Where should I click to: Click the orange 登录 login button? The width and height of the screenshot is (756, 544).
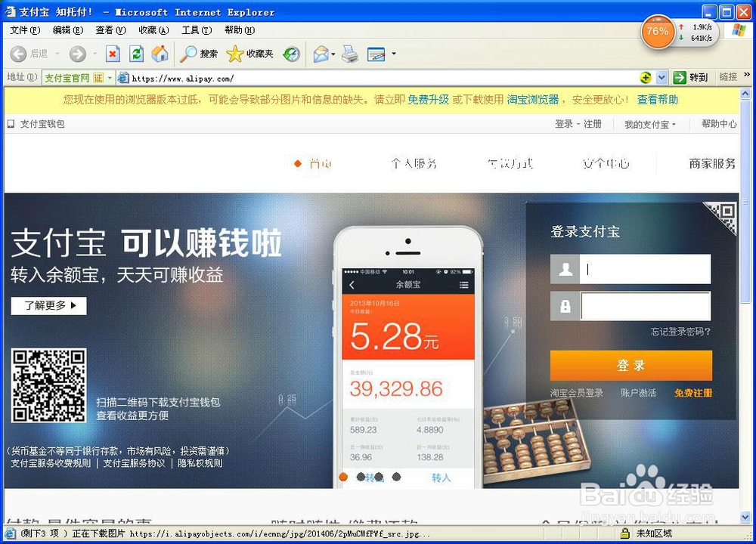631,365
